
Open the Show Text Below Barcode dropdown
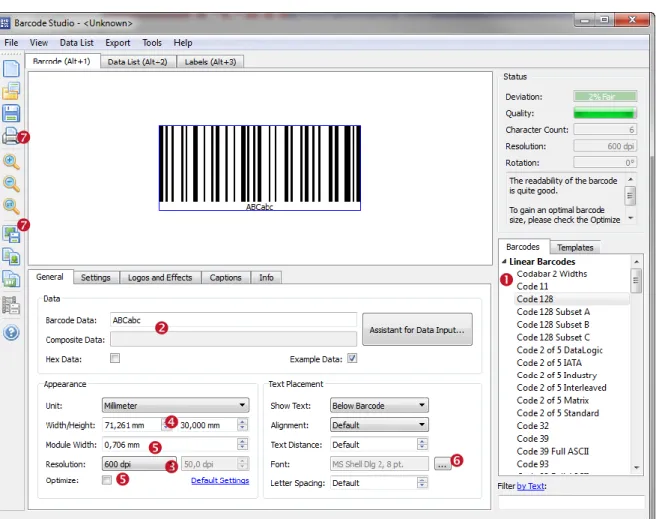coord(379,405)
